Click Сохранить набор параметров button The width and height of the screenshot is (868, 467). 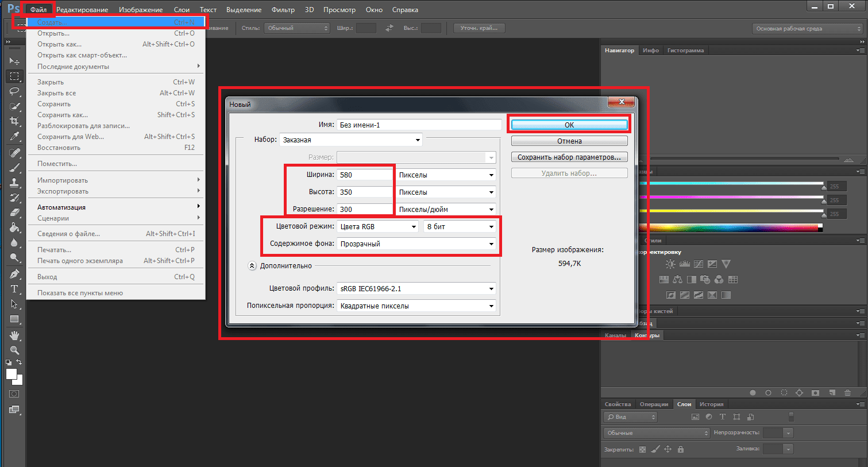click(569, 157)
